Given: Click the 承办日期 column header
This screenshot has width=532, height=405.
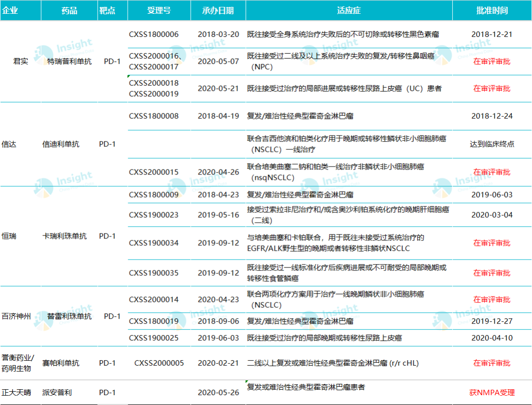Looking at the screenshot, I should (x=218, y=10).
